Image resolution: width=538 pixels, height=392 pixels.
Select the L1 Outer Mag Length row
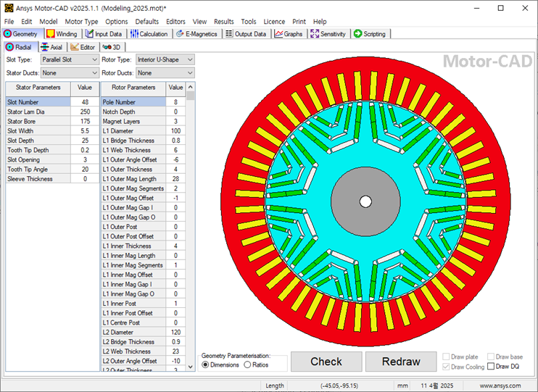pyautogui.click(x=144, y=179)
